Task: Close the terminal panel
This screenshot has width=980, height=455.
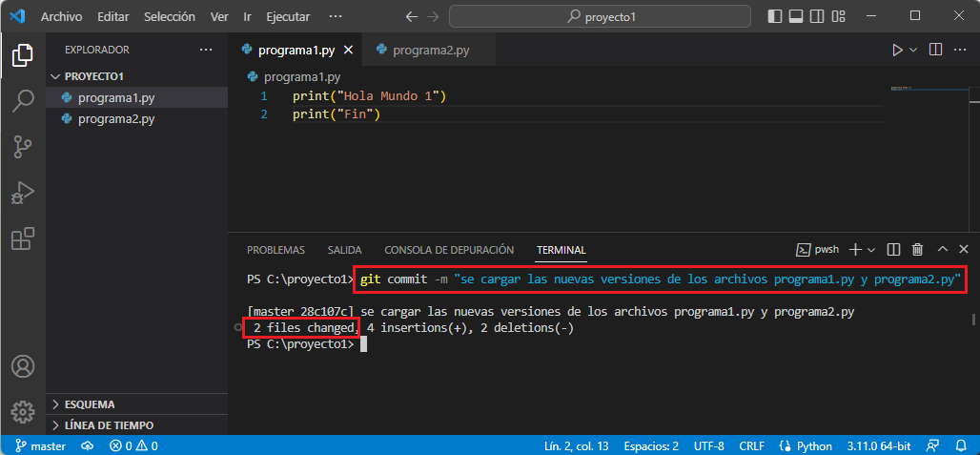Action: pyautogui.click(x=964, y=249)
